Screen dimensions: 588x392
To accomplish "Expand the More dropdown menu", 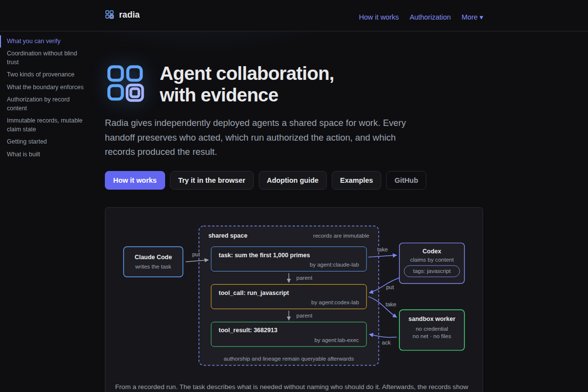I will pos(472,17).
